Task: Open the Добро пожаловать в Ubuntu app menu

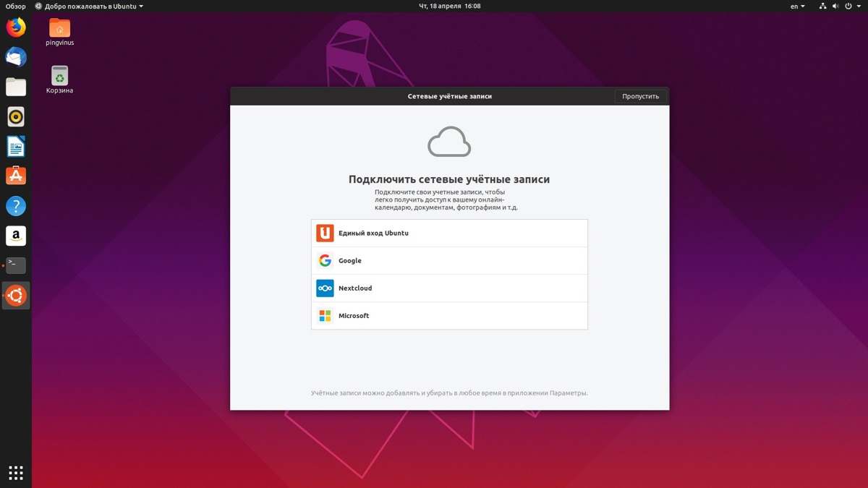Action: (x=89, y=6)
